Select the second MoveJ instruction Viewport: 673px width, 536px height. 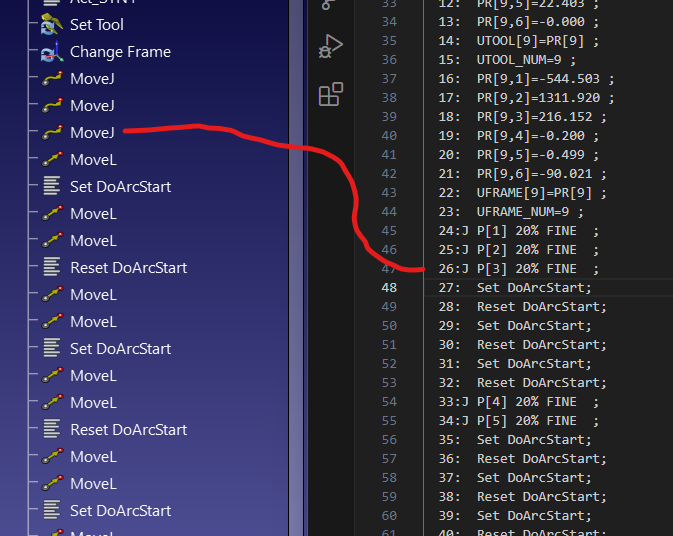92,106
